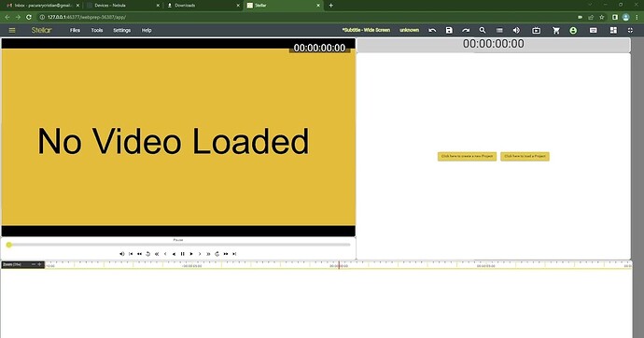Click the video seek slider handle
Screen dimensions: 644x338
tap(8, 245)
